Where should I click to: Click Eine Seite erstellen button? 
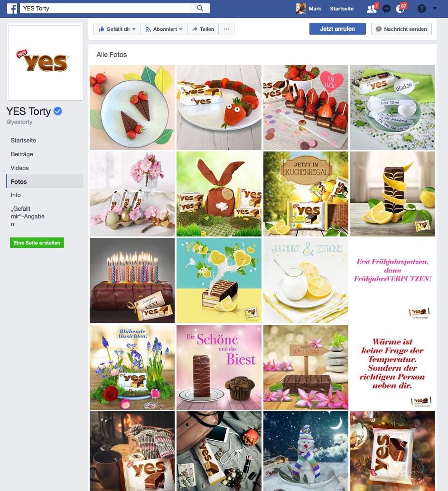pos(37,243)
